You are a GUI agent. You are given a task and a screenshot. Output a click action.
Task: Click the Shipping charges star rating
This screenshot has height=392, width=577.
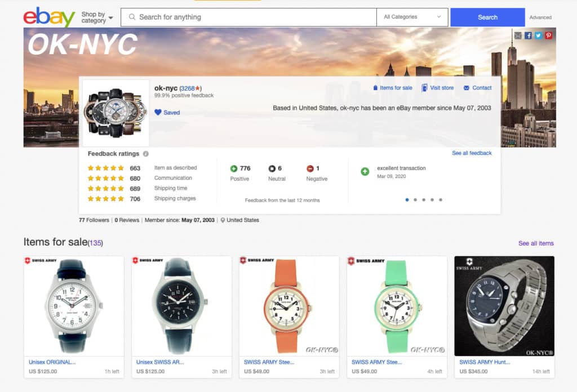[105, 199]
